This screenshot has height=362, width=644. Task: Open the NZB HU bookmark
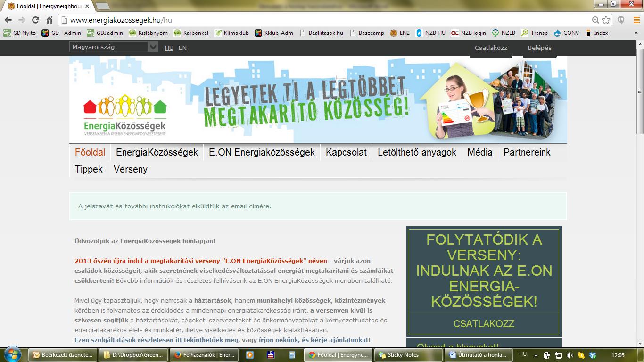(x=430, y=33)
